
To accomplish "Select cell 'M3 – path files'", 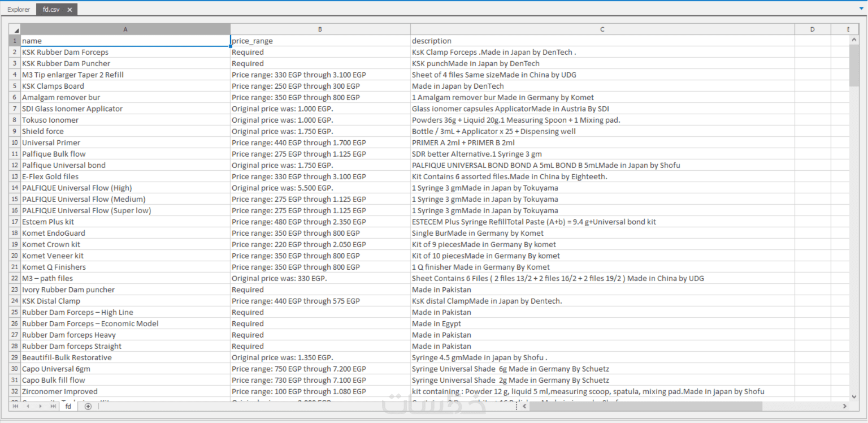I will pos(125,278).
